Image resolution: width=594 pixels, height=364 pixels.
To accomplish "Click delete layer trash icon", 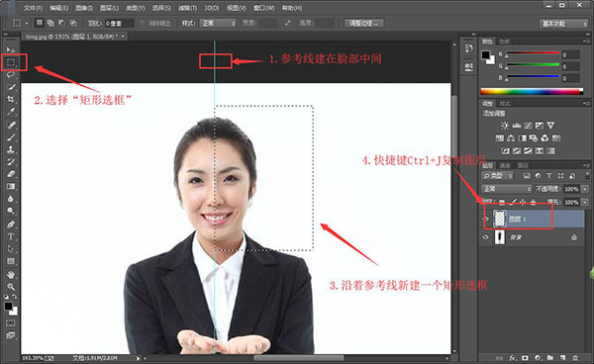I will 575,357.
